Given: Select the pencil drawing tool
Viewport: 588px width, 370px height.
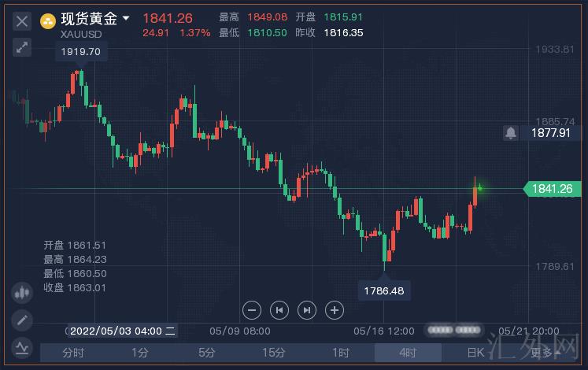Looking at the screenshot, I should pos(22,320).
